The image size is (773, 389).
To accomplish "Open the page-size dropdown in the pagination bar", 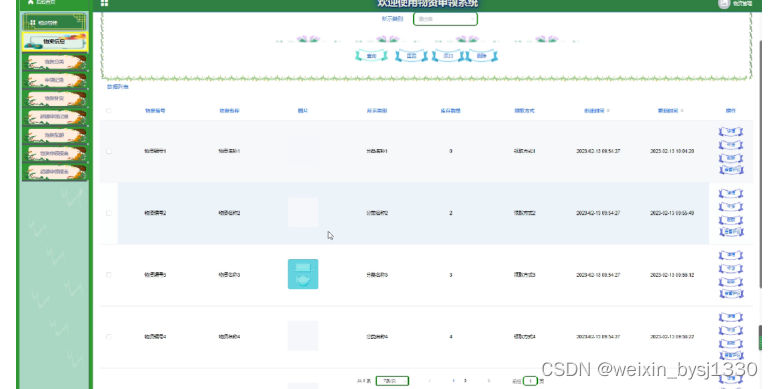I will pos(392,381).
